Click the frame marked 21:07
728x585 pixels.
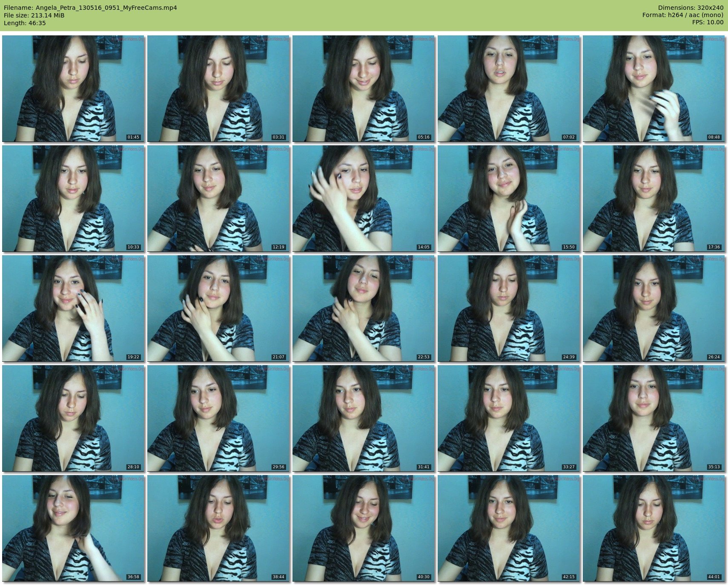pos(218,308)
